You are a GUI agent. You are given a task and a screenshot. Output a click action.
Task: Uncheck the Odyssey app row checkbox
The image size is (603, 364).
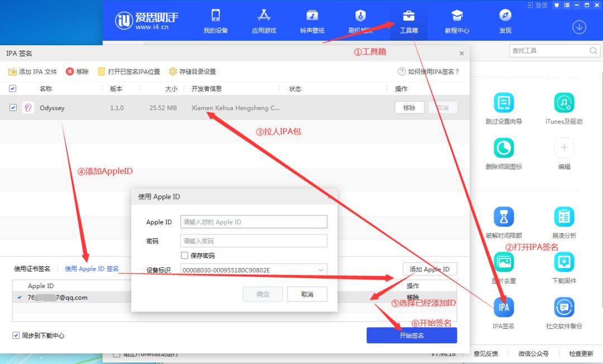point(12,107)
